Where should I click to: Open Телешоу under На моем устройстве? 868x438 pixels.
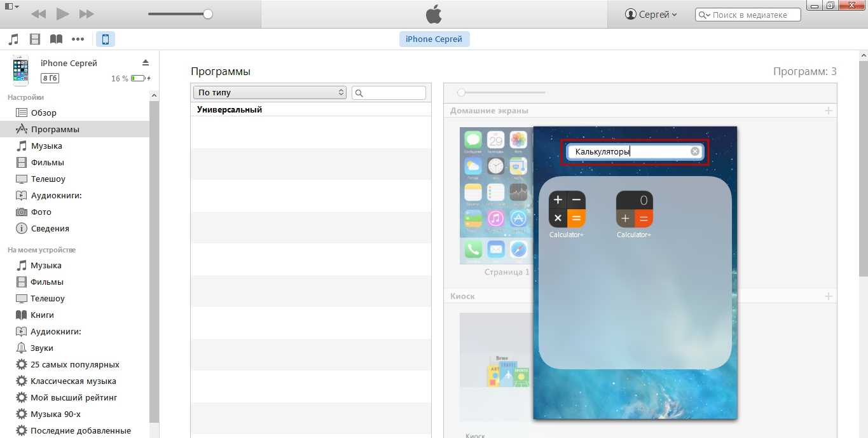click(74, 298)
